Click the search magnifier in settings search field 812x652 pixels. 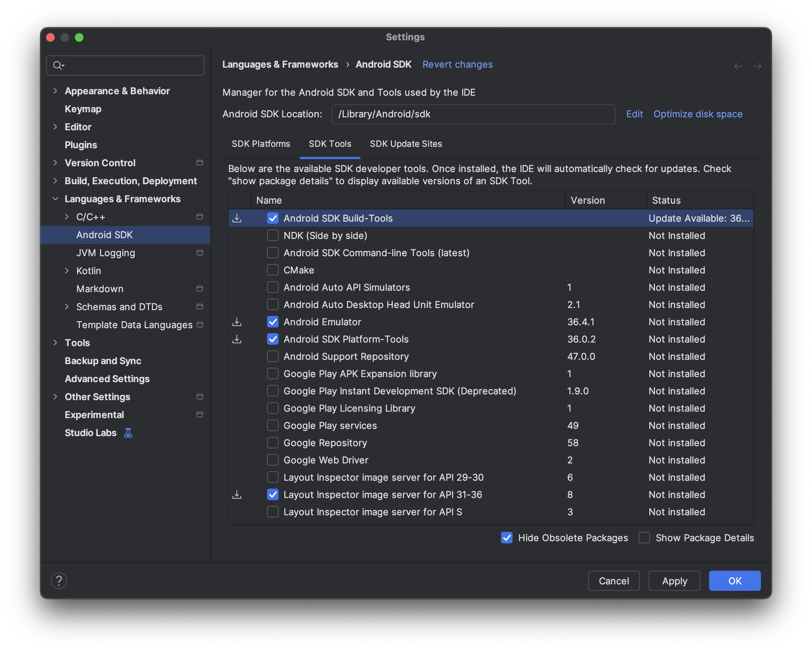(x=59, y=65)
